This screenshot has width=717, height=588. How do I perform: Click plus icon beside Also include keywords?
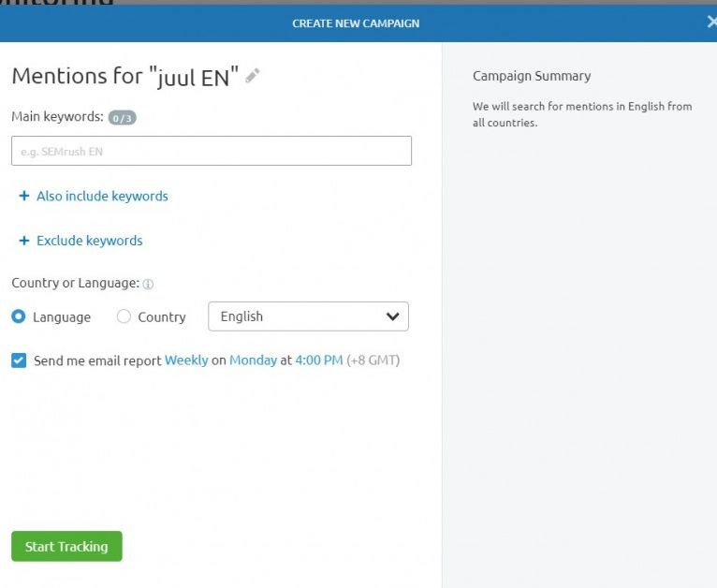(x=24, y=197)
